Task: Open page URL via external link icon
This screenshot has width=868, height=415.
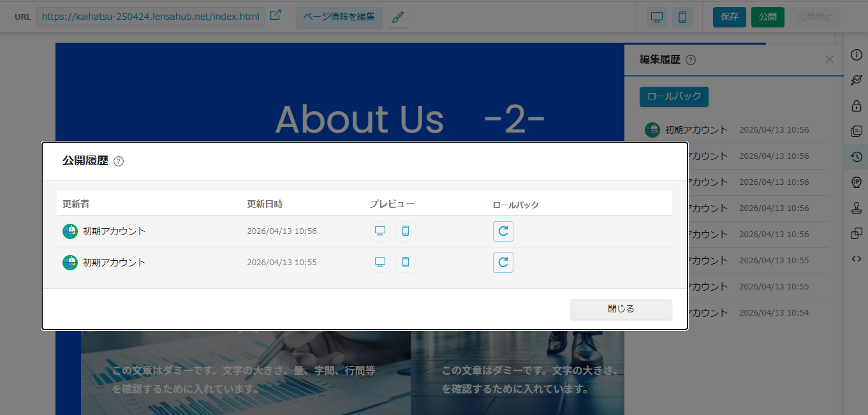Action: (276, 16)
